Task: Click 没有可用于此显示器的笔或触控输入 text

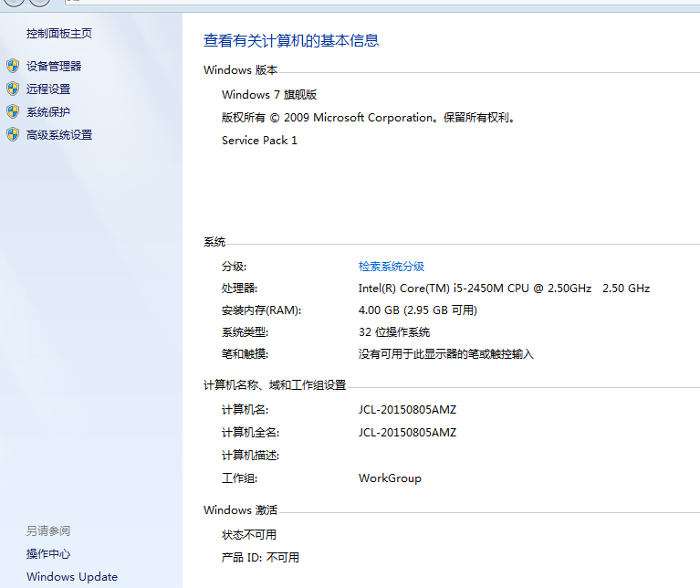Action: (x=446, y=354)
